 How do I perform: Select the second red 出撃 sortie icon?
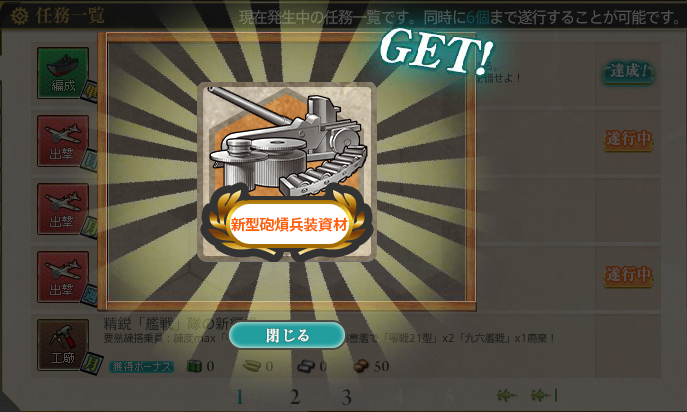[x=63, y=209]
